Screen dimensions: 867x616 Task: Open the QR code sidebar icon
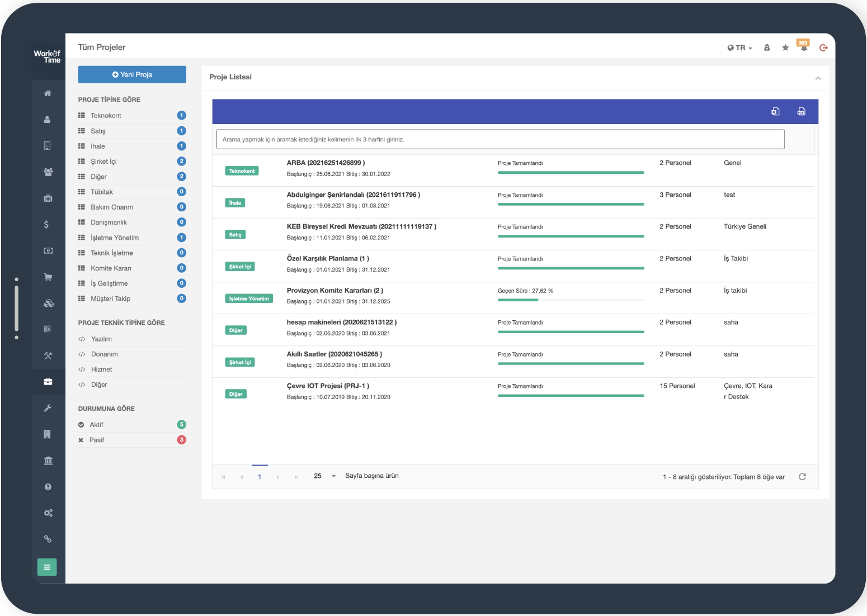pyautogui.click(x=47, y=329)
